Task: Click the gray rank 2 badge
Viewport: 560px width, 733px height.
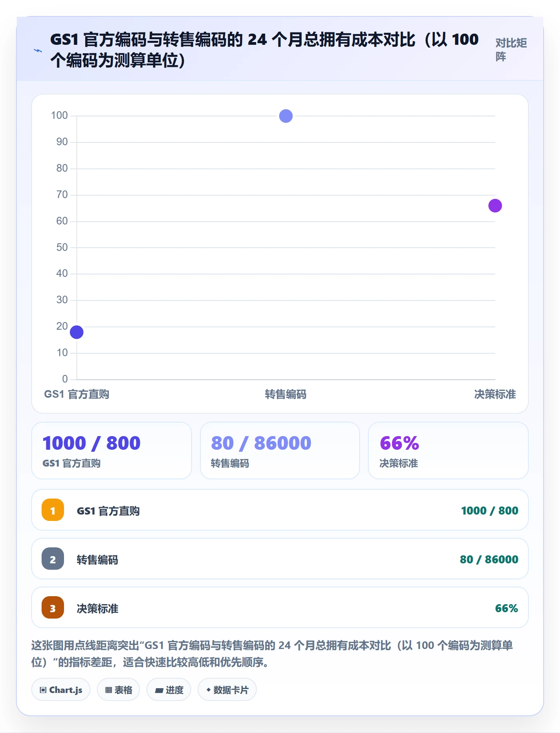Action: click(53, 559)
